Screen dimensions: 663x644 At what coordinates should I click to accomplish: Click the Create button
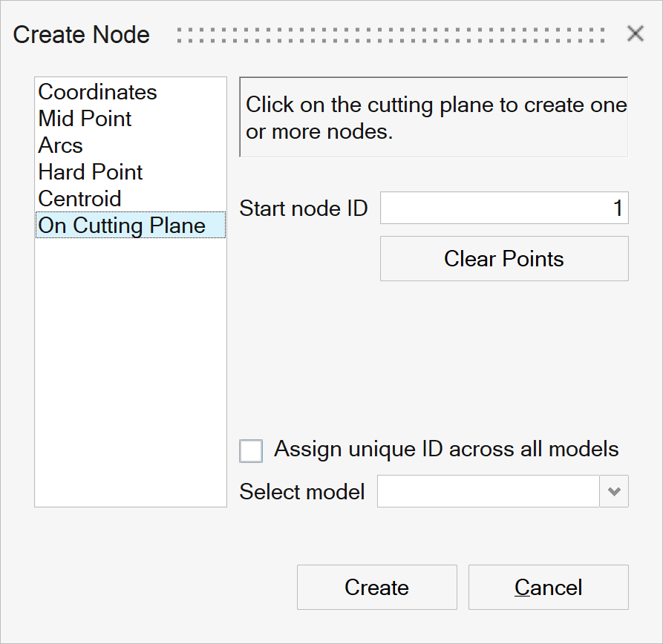click(x=376, y=588)
